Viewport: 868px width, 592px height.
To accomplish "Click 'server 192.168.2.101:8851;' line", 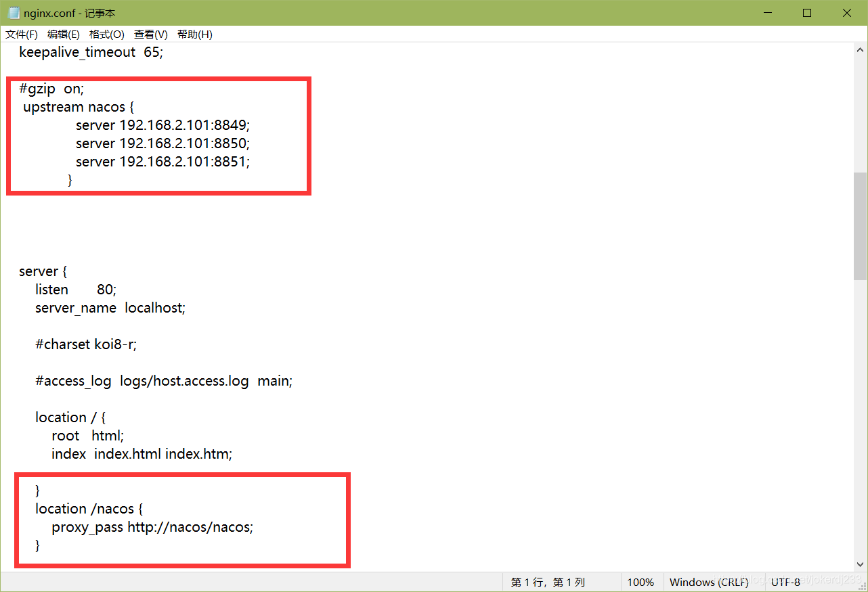I will (x=163, y=162).
